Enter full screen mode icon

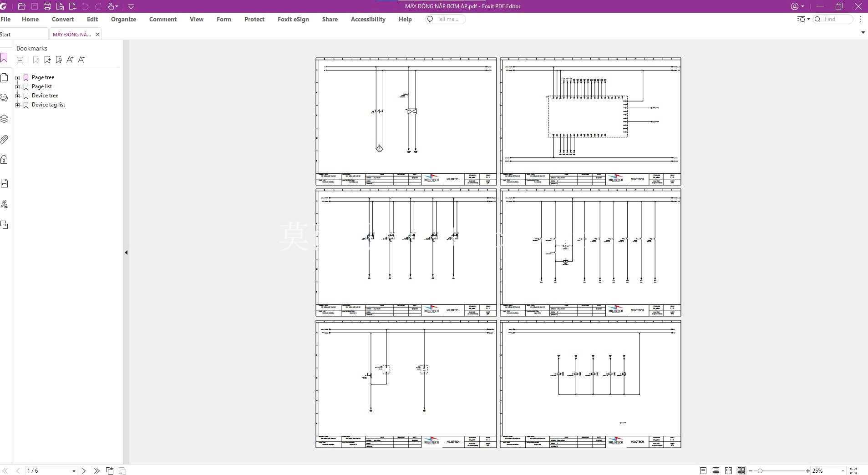tap(853, 471)
